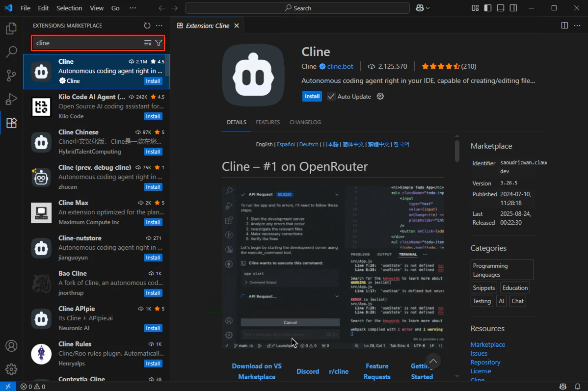Open remote window indicator in status bar
The image size is (588, 391).
(x=8, y=386)
